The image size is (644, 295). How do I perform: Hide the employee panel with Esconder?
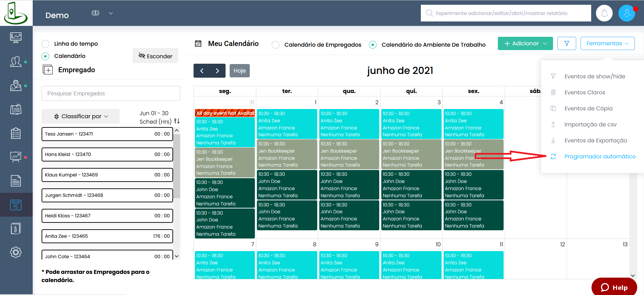[155, 56]
